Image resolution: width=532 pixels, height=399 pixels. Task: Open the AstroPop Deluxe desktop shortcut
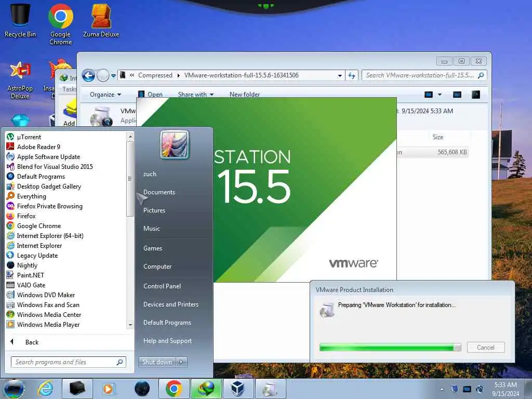20,80
